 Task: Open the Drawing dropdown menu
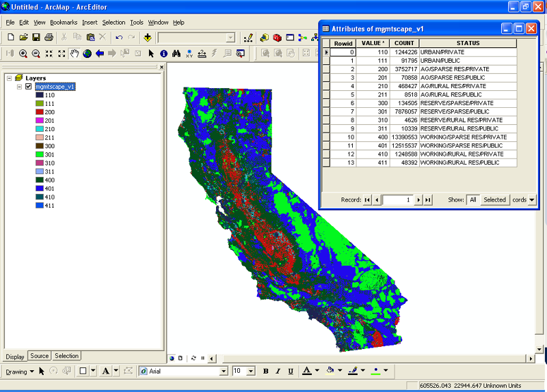click(x=31, y=372)
